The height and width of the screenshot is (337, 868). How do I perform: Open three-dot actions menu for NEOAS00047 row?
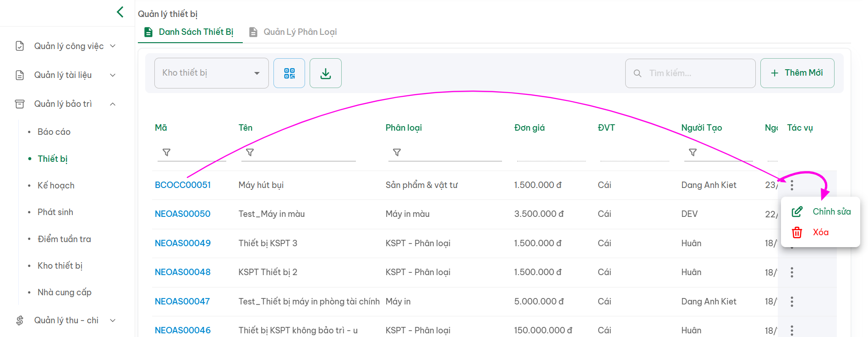(x=792, y=302)
